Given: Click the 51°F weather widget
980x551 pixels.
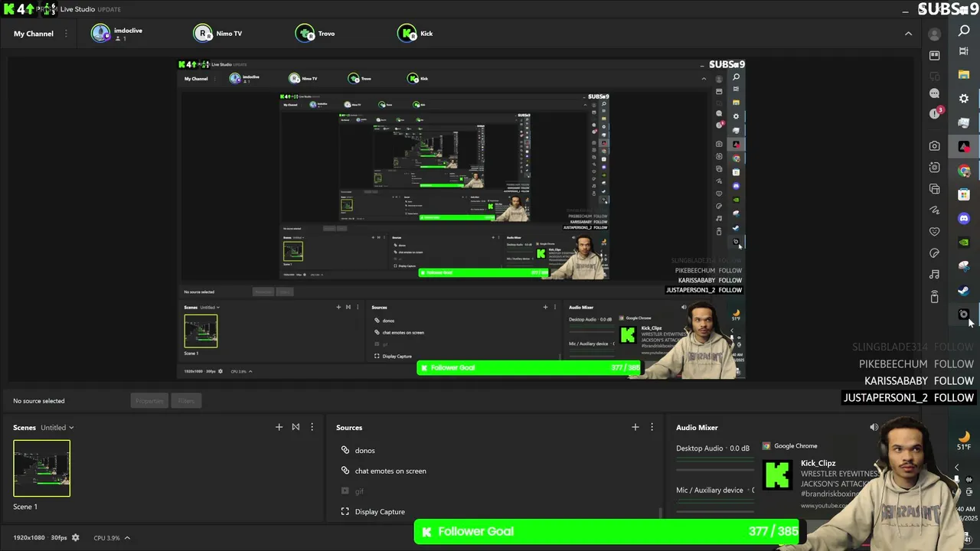Looking at the screenshot, I should pos(964,442).
